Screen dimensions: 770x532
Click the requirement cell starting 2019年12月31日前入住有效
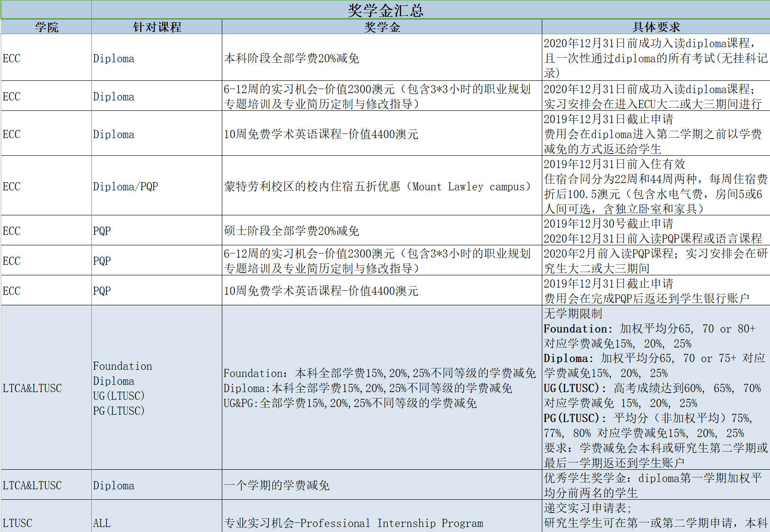pos(656,186)
